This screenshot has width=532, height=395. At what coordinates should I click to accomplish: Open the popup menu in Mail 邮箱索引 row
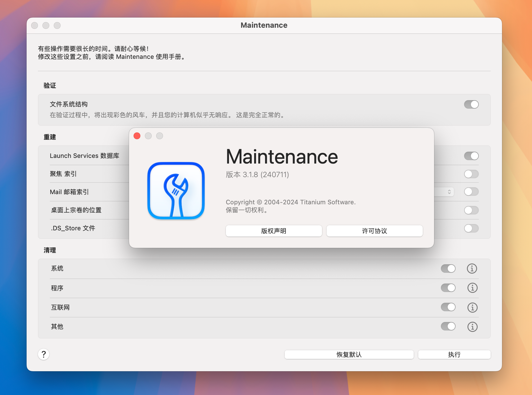click(x=444, y=192)
